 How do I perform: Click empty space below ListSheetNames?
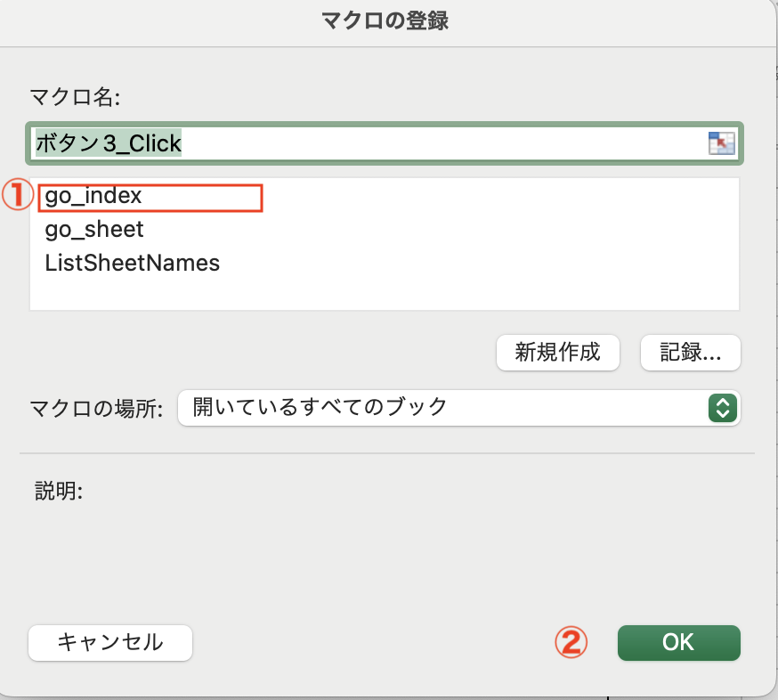(x=384, y=293)
